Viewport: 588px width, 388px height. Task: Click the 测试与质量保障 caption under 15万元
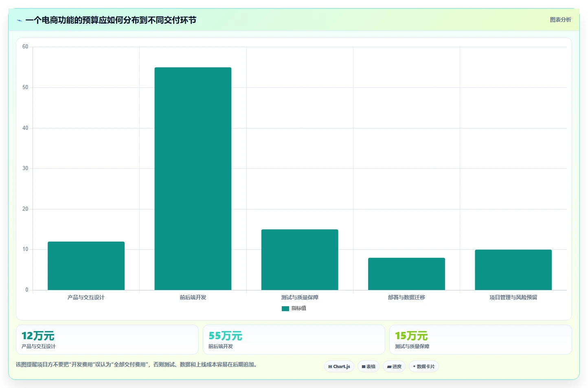point(412,347)
